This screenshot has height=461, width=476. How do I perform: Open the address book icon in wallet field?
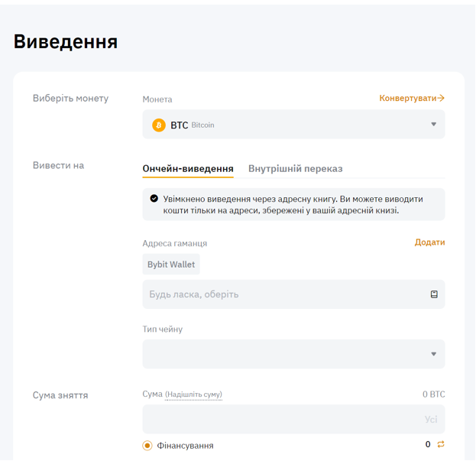[x=434, y=294]
